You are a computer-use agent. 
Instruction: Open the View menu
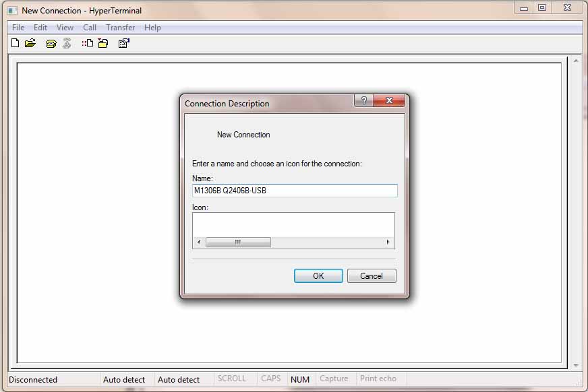65,28
